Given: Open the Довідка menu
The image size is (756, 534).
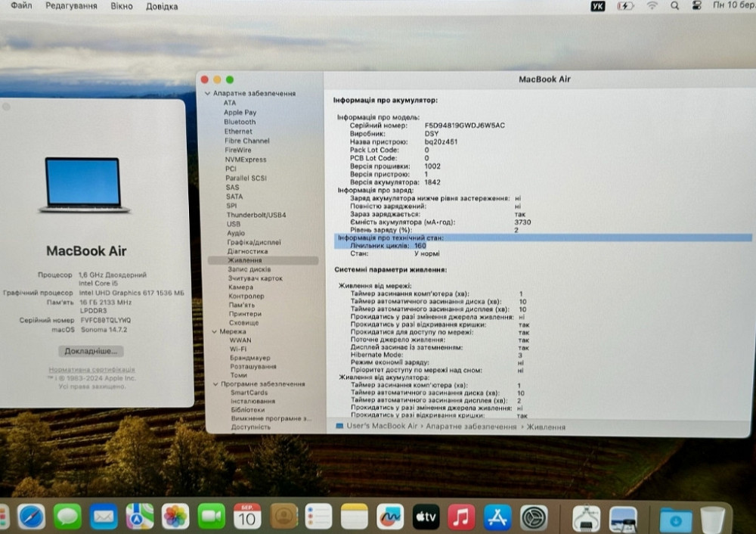Looking at the screenshot, I should pos(163,6).
